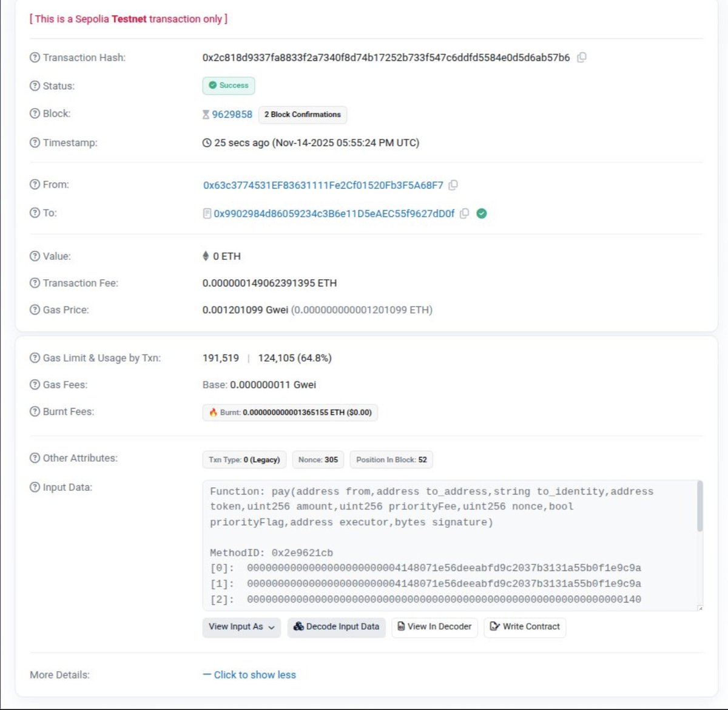728x710 pixels.
Task: Click the transaction hash value text
Action: click(386, 58)
